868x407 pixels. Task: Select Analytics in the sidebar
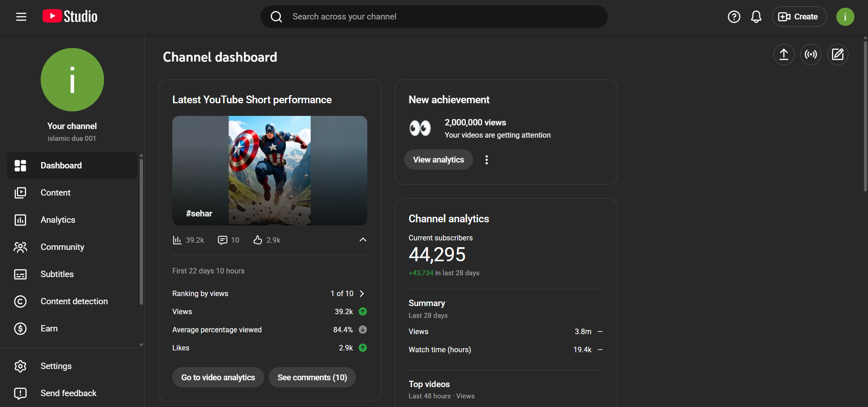coord(58,220)
